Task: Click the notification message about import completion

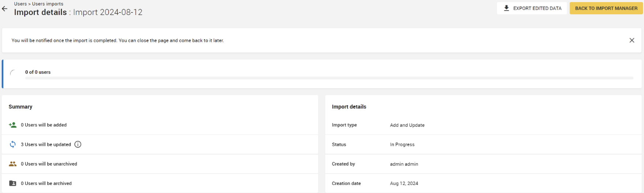Action: pos(117,40)
